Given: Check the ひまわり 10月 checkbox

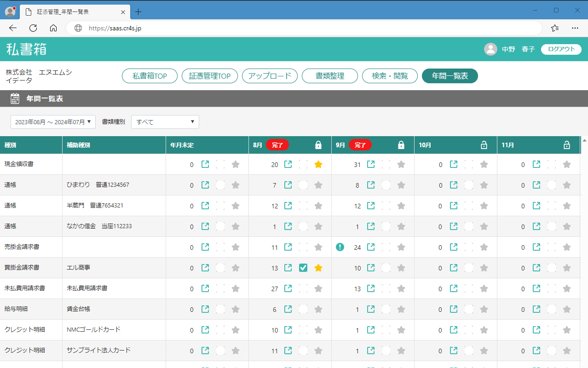Looking at the screenshot, I should coord(469,185).
